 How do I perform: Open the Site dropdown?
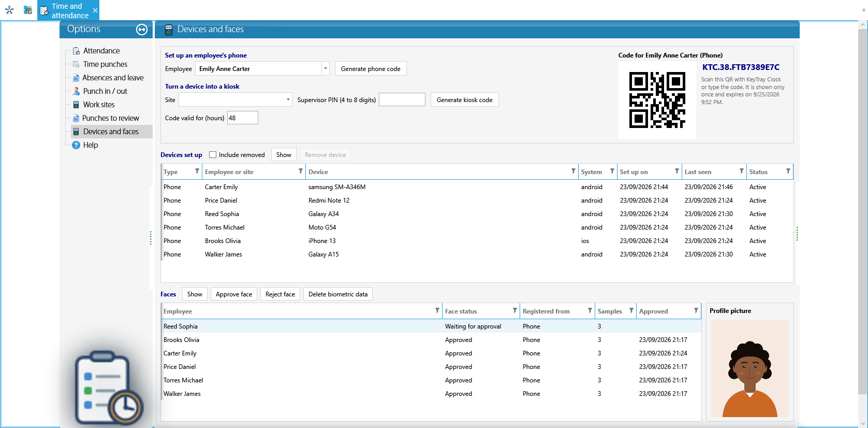288,99
